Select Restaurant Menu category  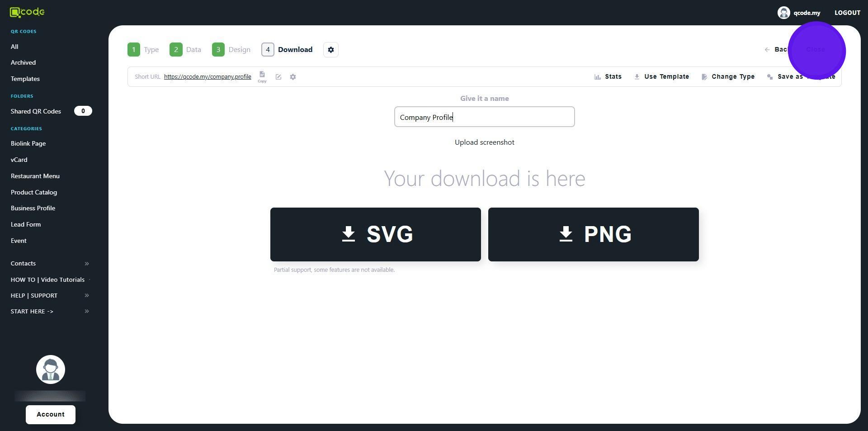35,176
